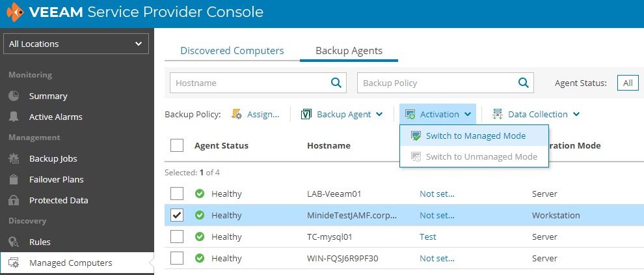This screenshot has width=644, height=275.
Task: Click the Veeam orange logo icon
Action: (15, 12)
